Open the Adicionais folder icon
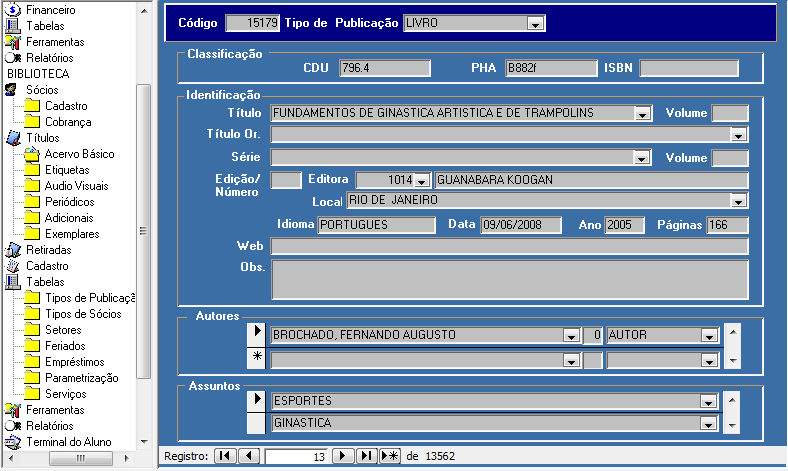The width and height of the screenshot is (788, 471). coord(32,218)
